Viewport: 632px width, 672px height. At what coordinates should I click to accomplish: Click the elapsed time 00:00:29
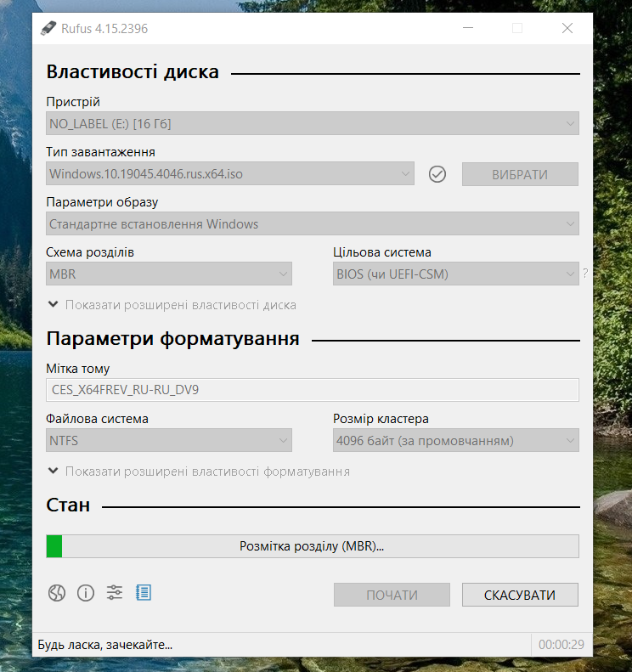pyautogui.click(x=561, y=645)
